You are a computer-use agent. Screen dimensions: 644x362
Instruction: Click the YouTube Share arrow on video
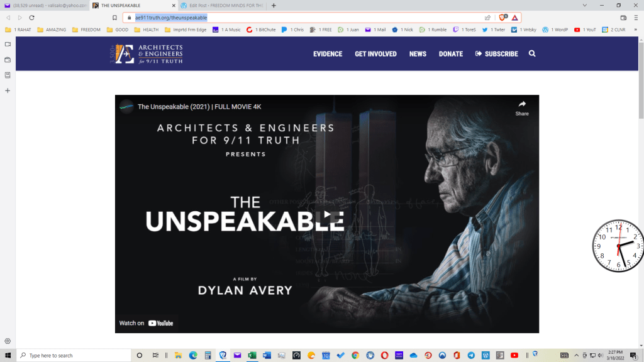pos(522,107)
